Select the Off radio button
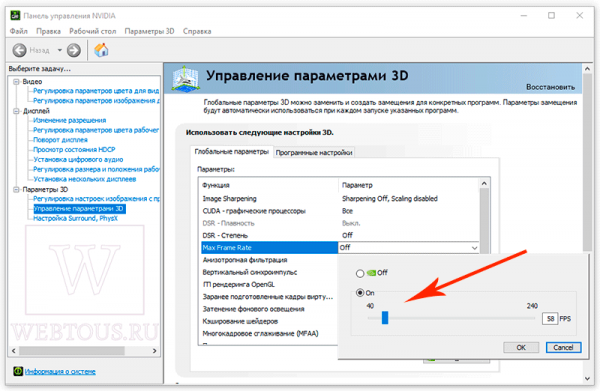The image size is (600, 391). [360, 273]
